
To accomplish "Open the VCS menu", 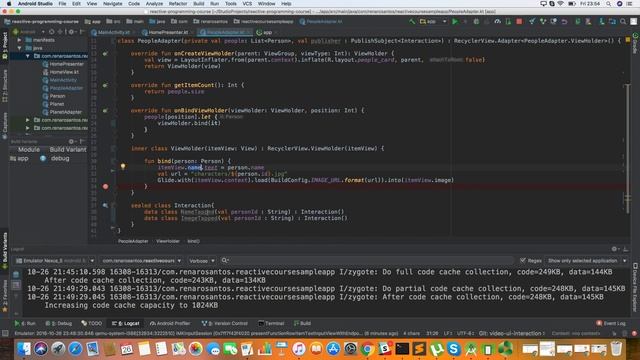I will pos(247,4).
